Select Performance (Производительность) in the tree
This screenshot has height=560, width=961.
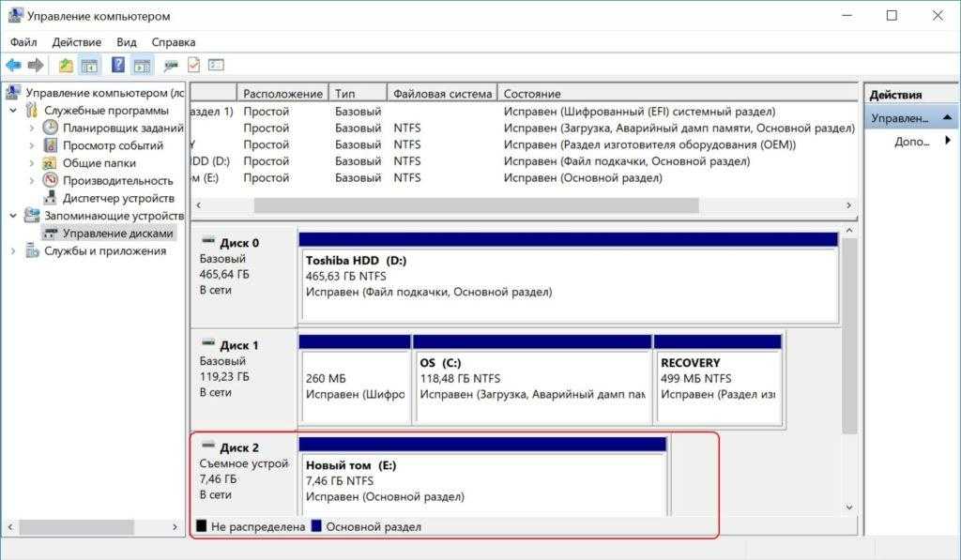(117, 180)
